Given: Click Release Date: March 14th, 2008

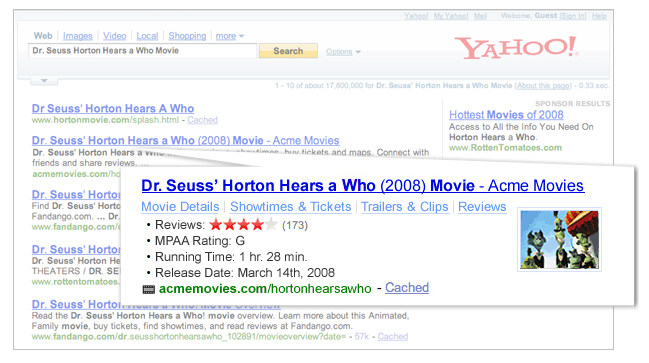Looking at the screenshot, I should click(245, 273).
